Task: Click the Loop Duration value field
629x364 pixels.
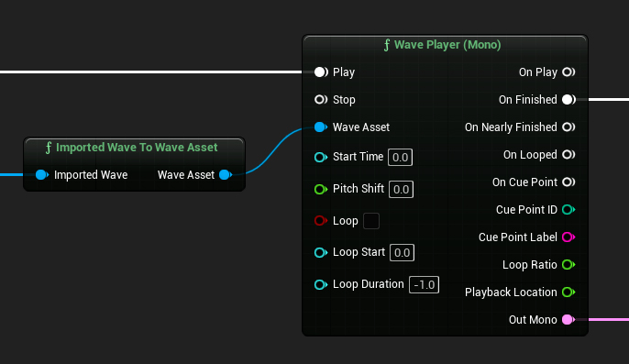Action: pyautogui.click(x=424, y=285)
